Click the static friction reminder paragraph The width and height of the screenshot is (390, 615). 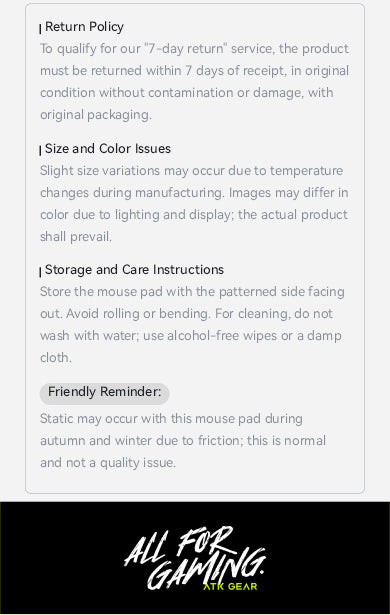183,440
